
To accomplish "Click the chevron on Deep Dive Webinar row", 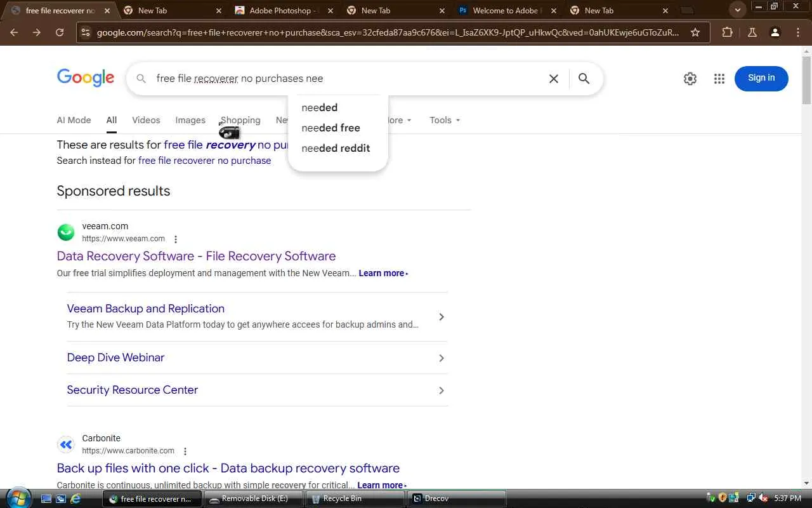I will (x=442, y=358).
